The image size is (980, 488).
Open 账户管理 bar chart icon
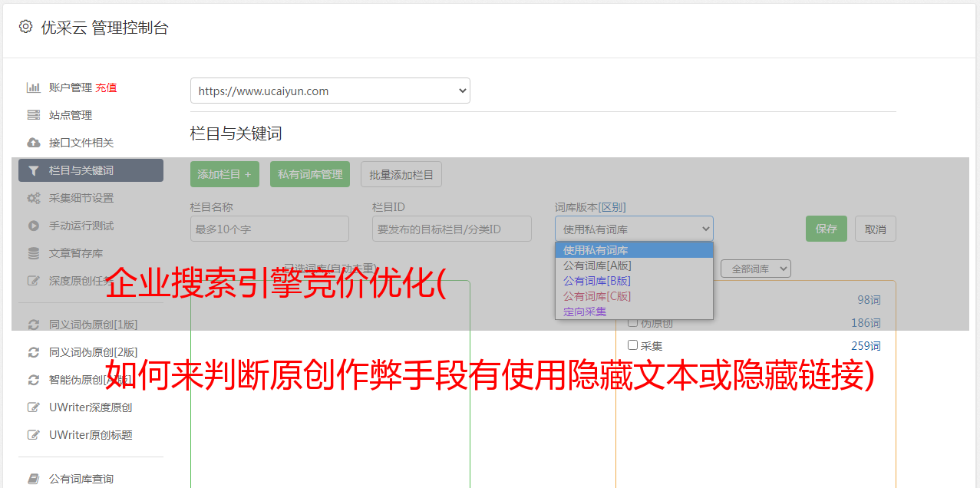(x=33, y=87)
